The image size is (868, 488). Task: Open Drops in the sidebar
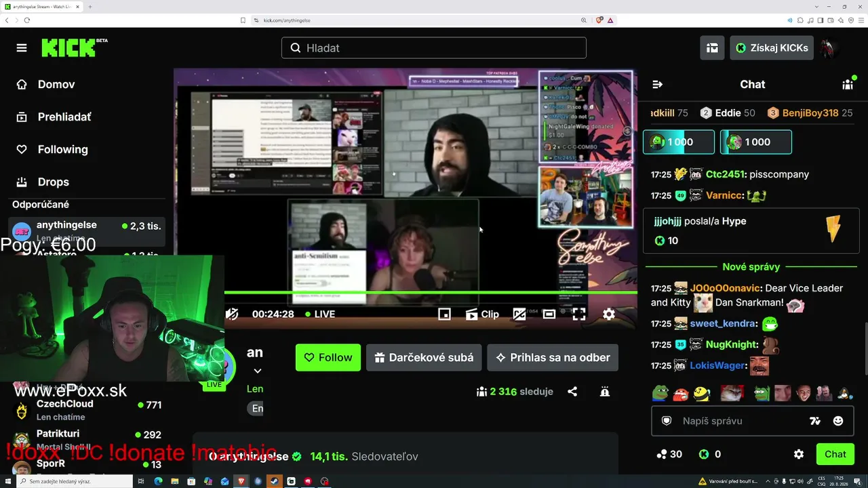pos(43,182)
